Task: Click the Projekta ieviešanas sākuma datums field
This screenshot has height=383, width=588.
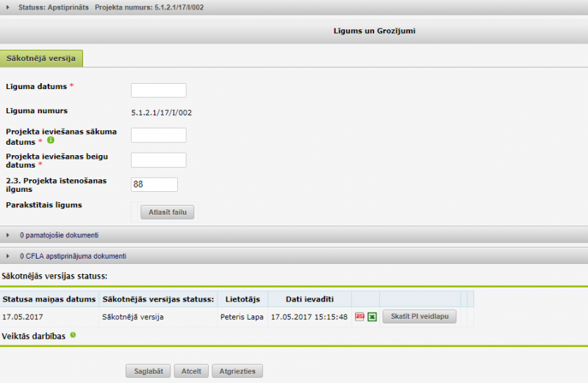Action: click(x=158, y=135)
